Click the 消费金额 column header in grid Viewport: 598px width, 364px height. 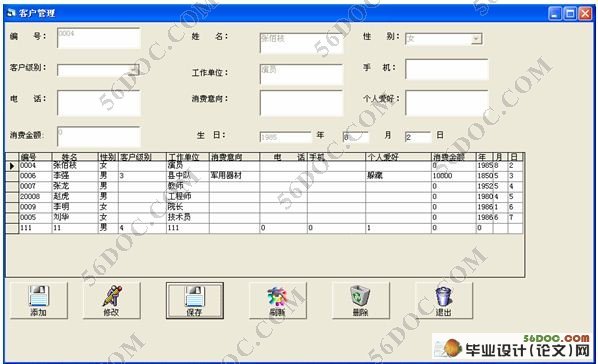[453, 157]
